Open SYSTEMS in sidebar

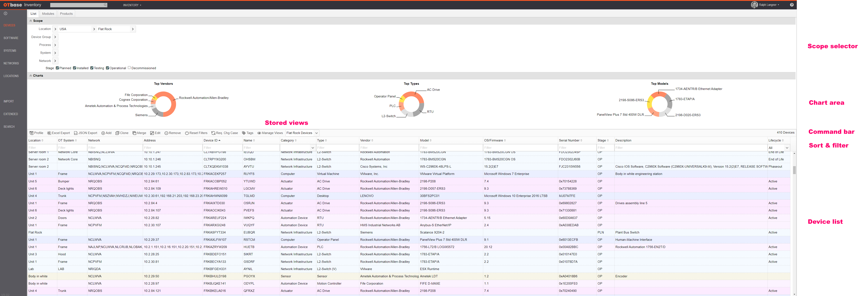pos(10,51)
